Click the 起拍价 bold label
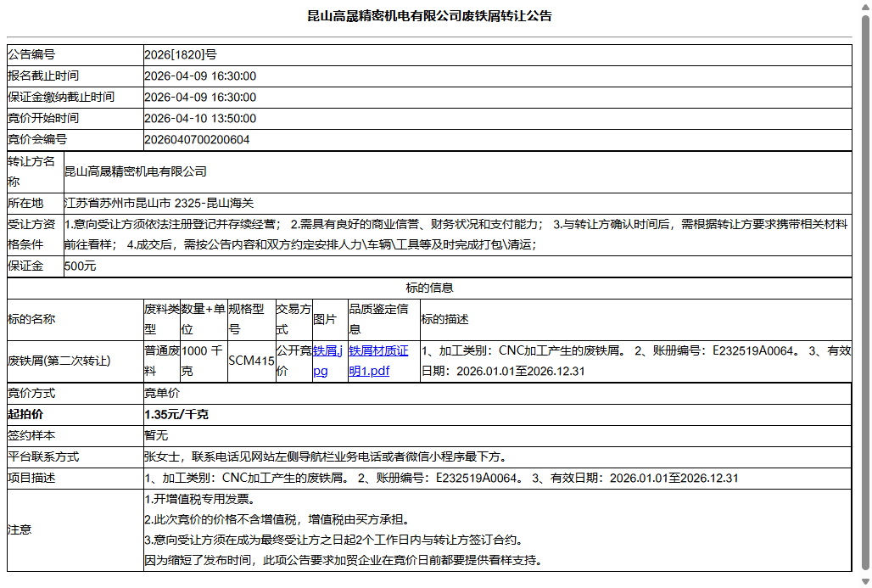The height and width of the screenshot is (588, 872). click(25, 414)
